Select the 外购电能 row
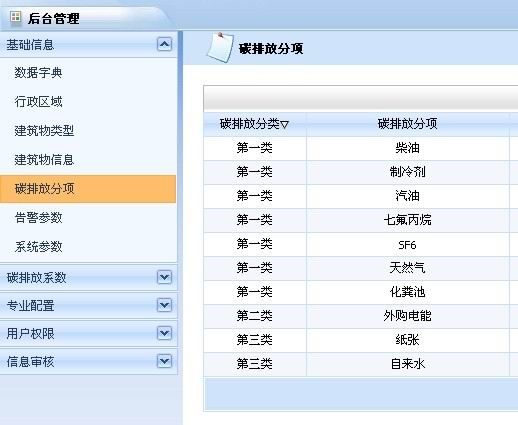The width and height of the screenshot is (518, 425). (x=361, y=316)
